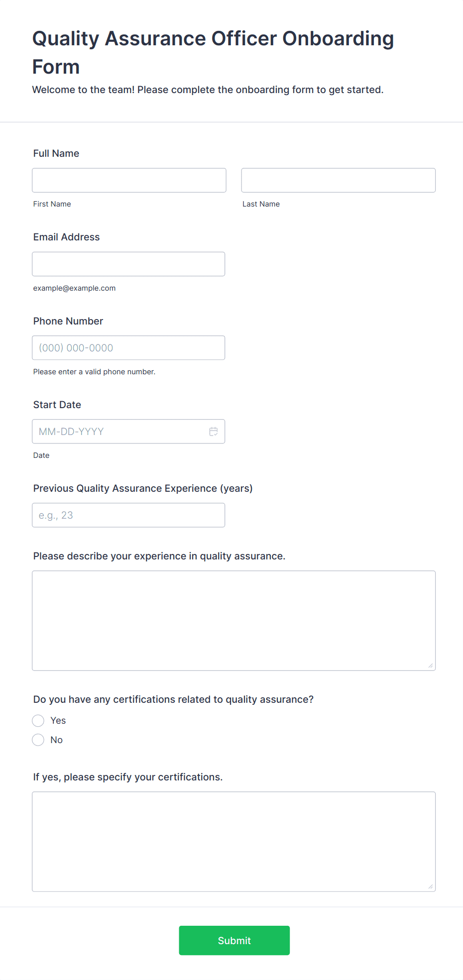Select the No certification radio button

point(38,740)
